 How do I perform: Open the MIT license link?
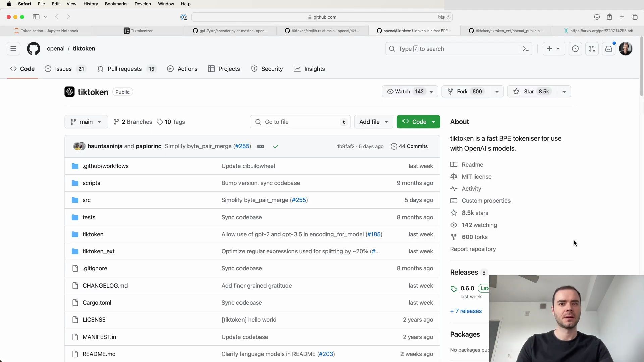coord(476,177)
